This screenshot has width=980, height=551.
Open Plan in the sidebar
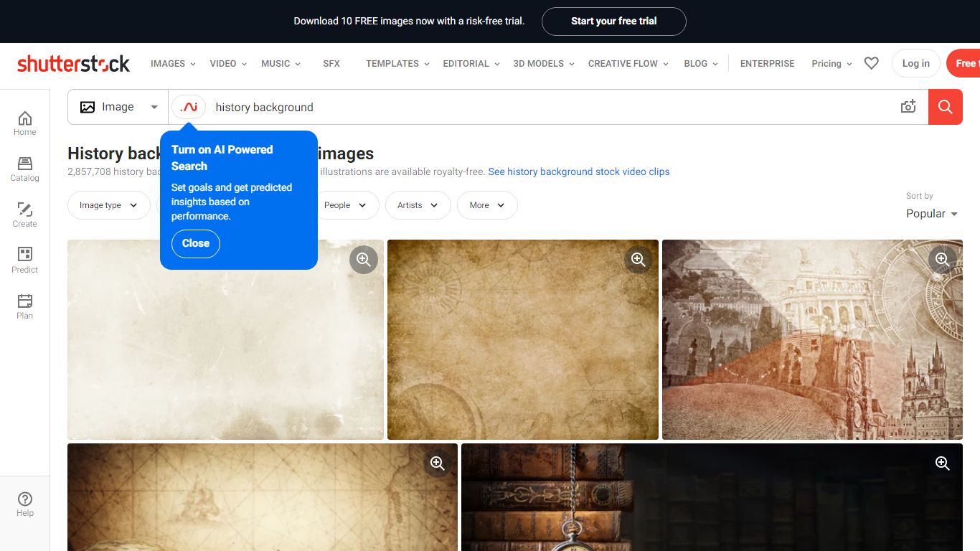pos(25,307)
